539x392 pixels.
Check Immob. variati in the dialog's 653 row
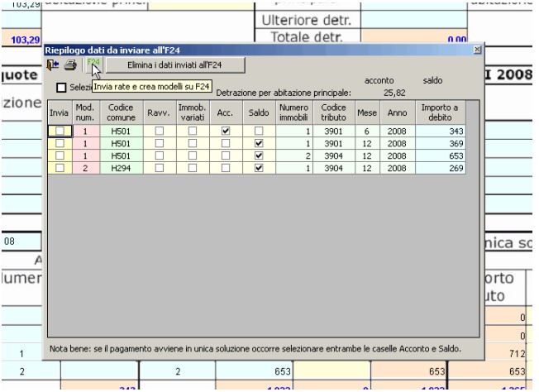tap(191, 155)
